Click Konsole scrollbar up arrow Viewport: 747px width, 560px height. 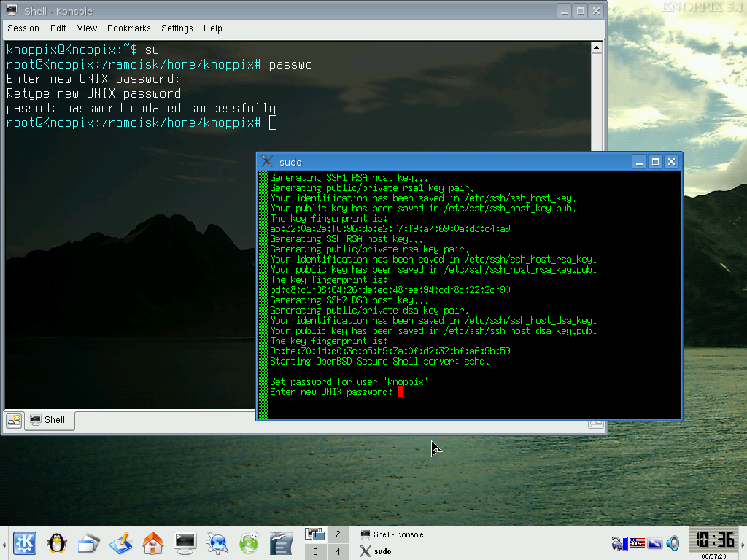(x=597, y=47)
